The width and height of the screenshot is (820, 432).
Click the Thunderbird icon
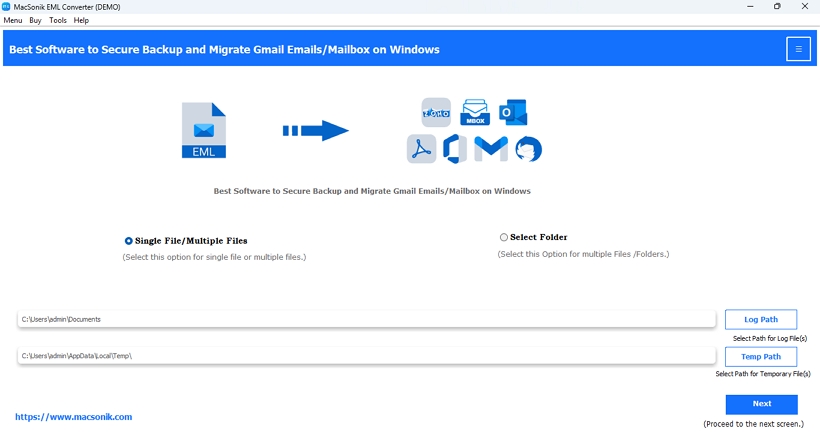(528, 149)
